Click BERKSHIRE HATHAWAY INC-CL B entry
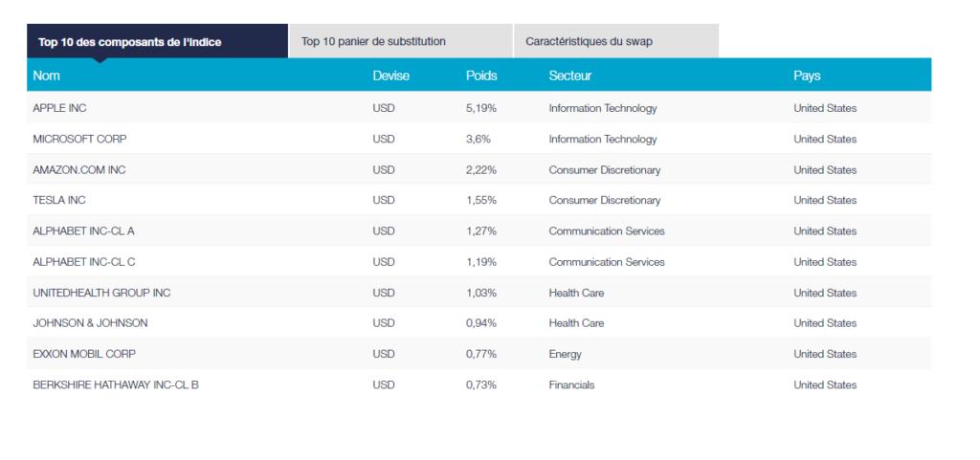Viewport: 980px width, 460px height. 116,384
